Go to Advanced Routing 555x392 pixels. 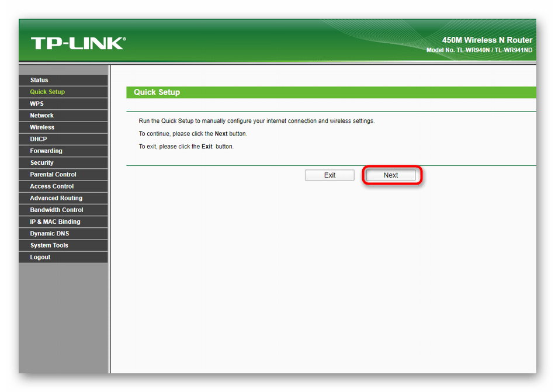pyautogui.click(x=63, y=198)
